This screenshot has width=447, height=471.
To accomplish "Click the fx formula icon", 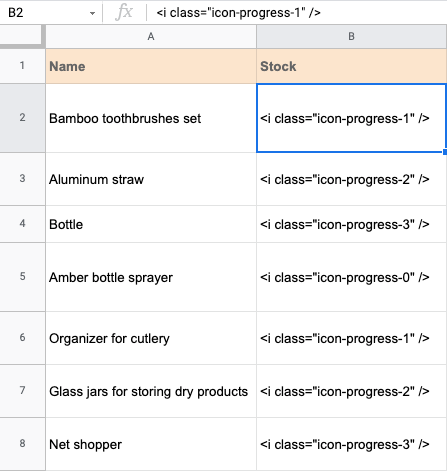I will [x=124, y=13].
